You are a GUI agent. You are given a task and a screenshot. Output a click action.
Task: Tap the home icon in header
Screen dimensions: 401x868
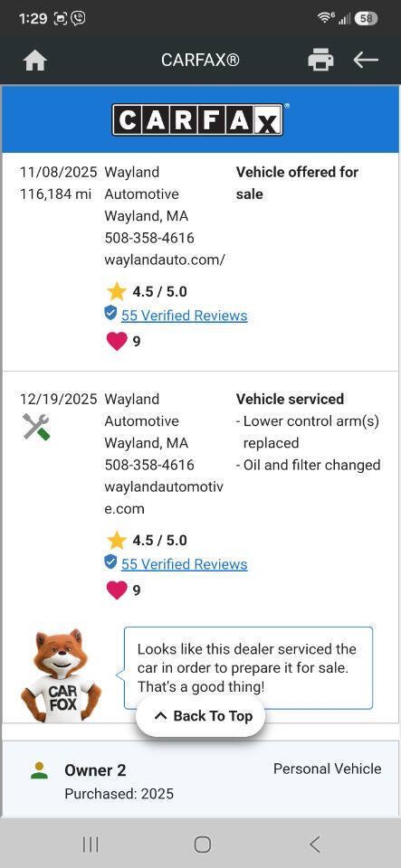pyautogui.click(x=35, y=61)
